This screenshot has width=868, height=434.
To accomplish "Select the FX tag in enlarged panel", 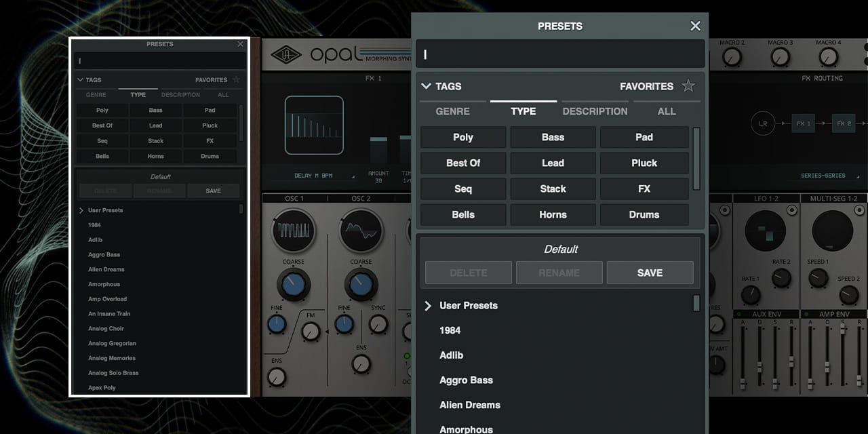I will tap(644, 189).
